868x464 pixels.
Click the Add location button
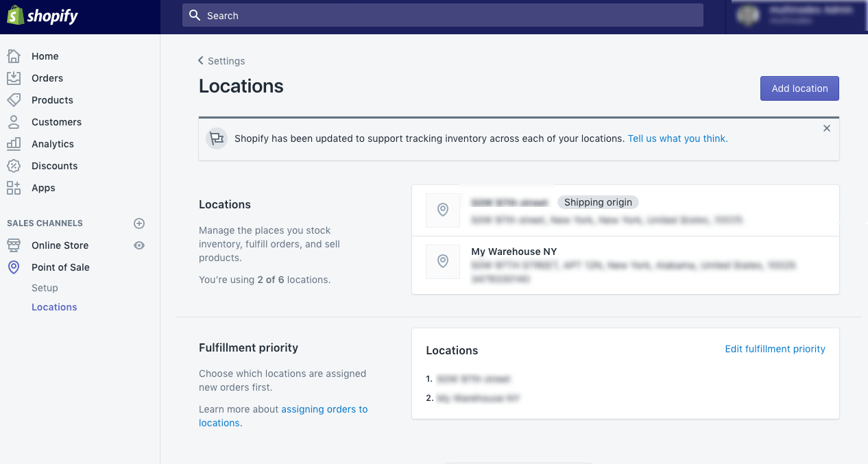799,88
